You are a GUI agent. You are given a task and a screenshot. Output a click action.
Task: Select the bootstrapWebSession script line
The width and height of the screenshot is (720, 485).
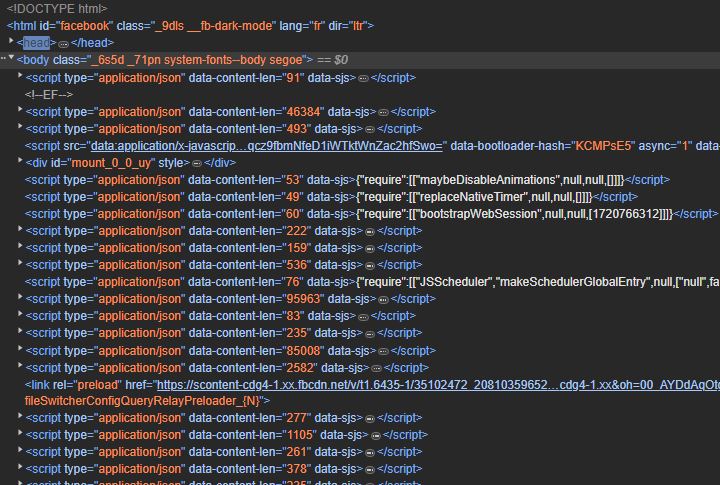[371, 214]
